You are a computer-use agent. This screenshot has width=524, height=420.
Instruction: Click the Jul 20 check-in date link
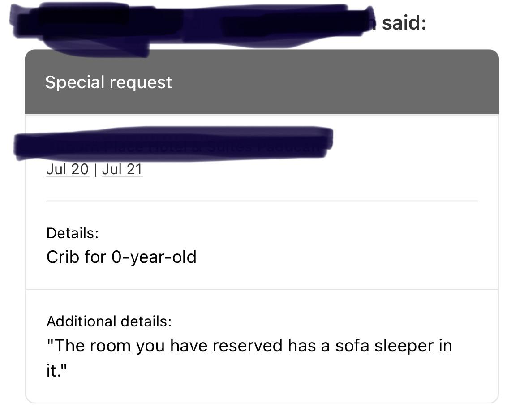coord(67,169)
